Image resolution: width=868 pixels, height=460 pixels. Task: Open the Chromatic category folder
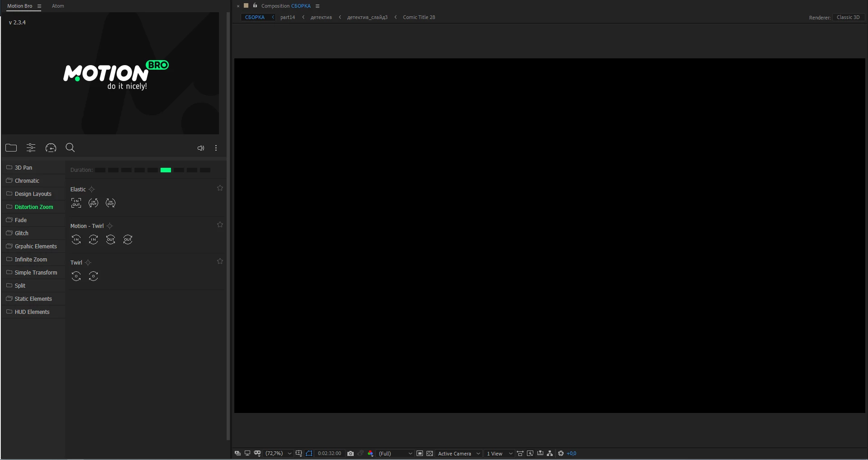click(x=33, y=180)
